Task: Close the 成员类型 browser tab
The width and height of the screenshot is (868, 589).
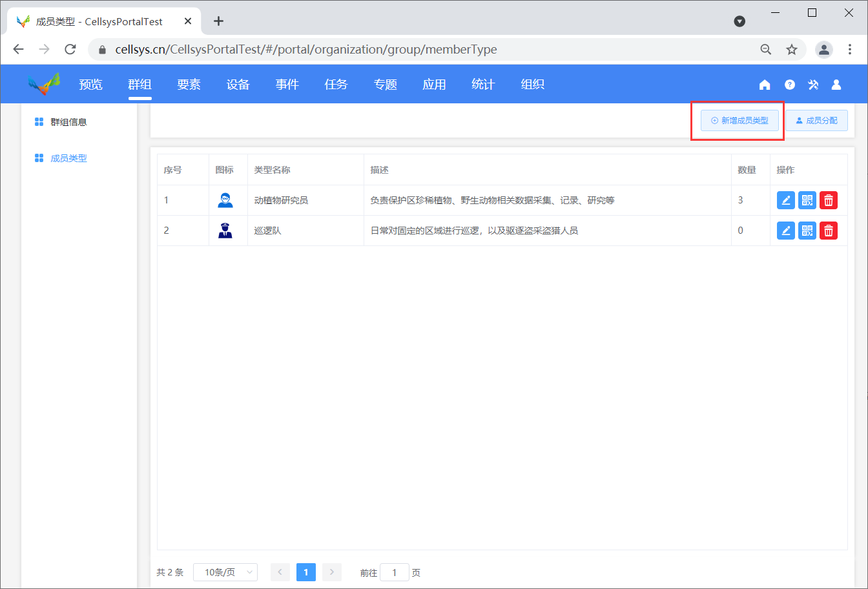Action: (188, 21)
